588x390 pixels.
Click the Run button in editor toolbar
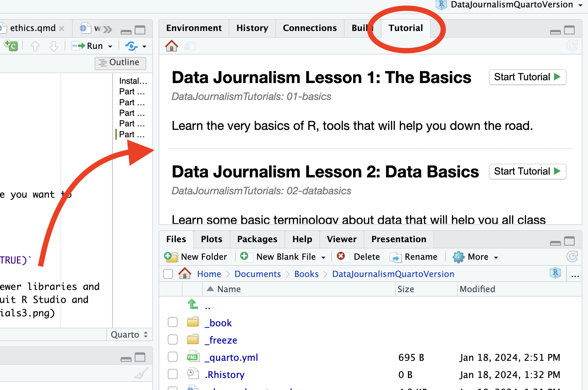[x=88, y=46]
